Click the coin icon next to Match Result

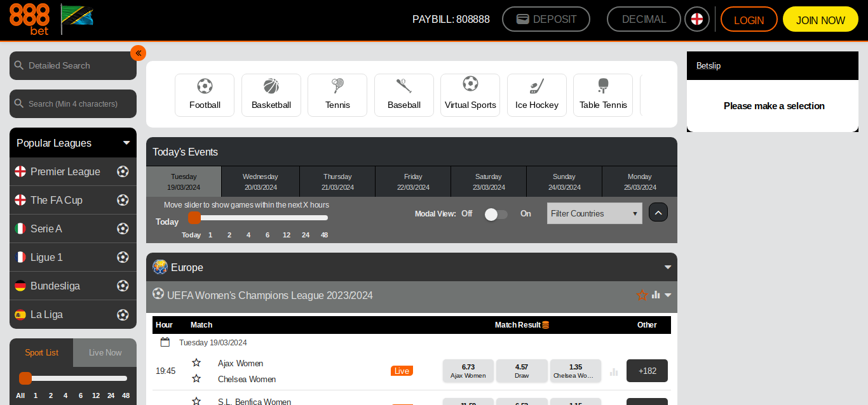545,325
